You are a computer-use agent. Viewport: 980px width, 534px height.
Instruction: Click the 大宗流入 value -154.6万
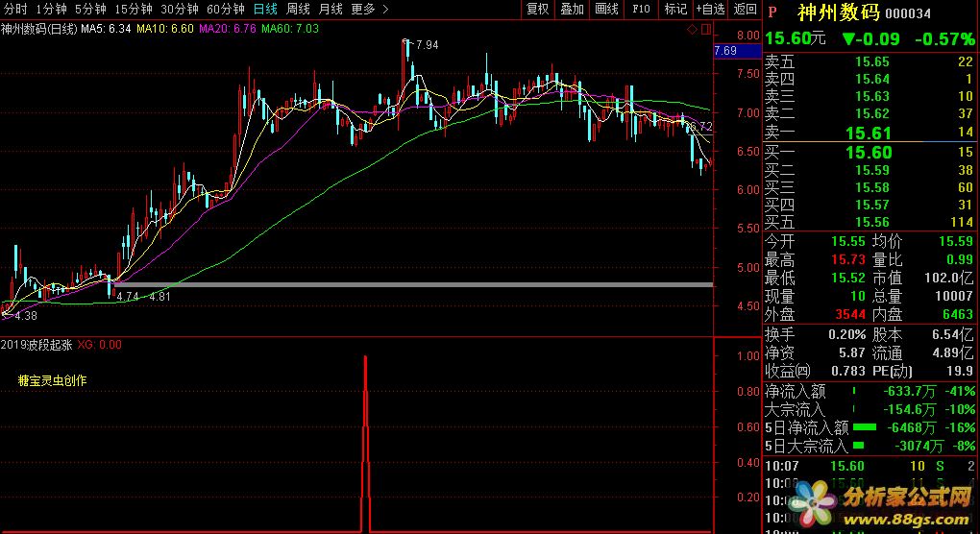click(909, 410)
